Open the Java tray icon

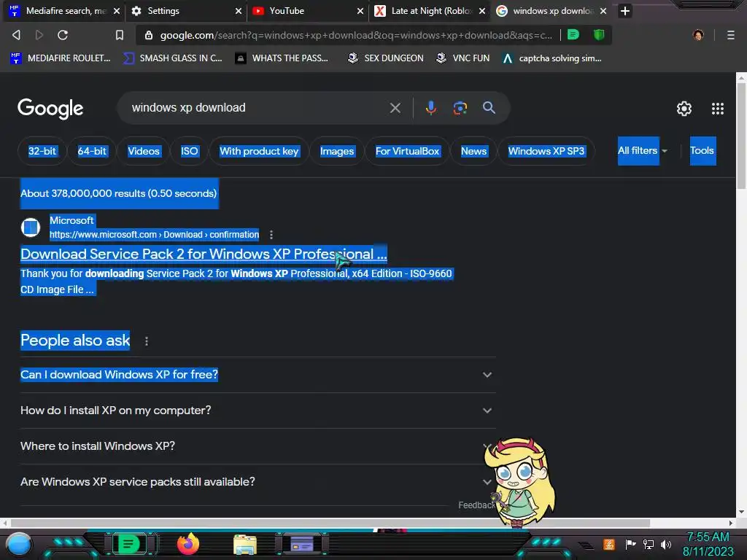609,544
